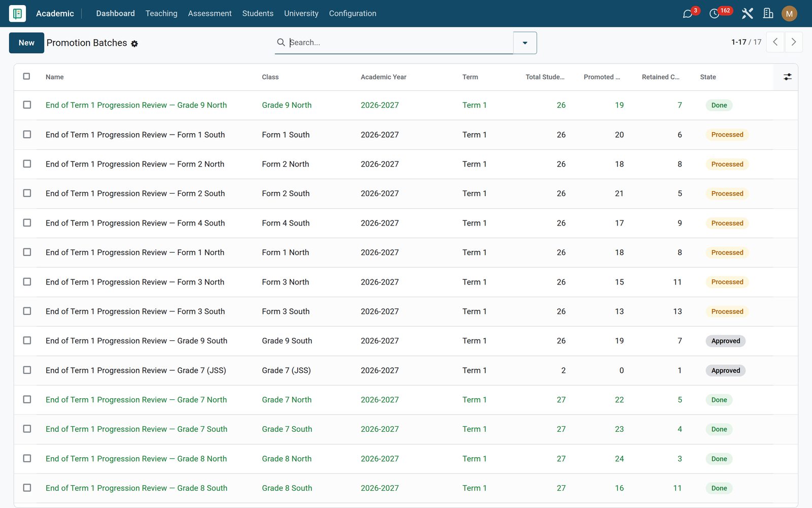Viewport: 812px width, 508px height.
Task: Click the 1-17 / 17 pager counter
Action: click(x=746, y=42)
